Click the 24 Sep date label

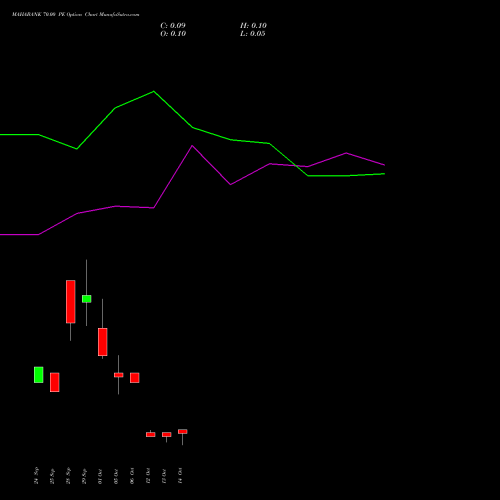(36, 476)
